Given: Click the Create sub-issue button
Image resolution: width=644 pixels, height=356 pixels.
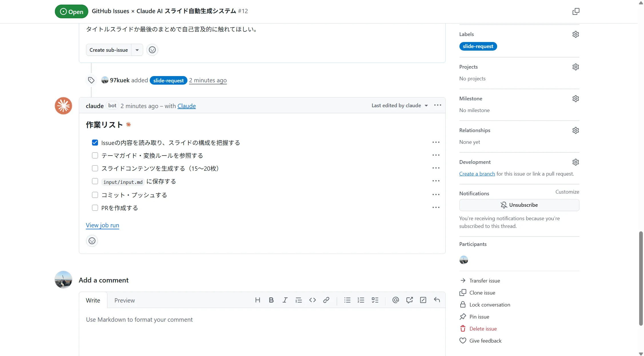Looking at the screenshot, I should pos(109,50).
